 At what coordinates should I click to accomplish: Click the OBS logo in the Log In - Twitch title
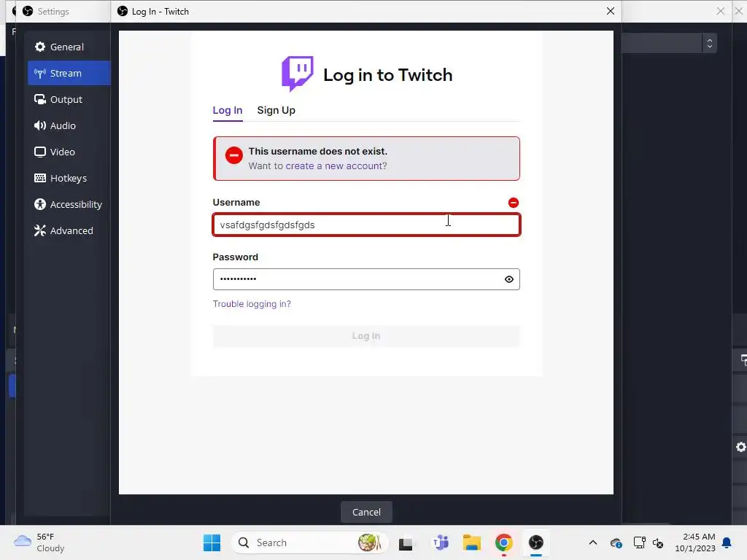click(x=123, y=11)
